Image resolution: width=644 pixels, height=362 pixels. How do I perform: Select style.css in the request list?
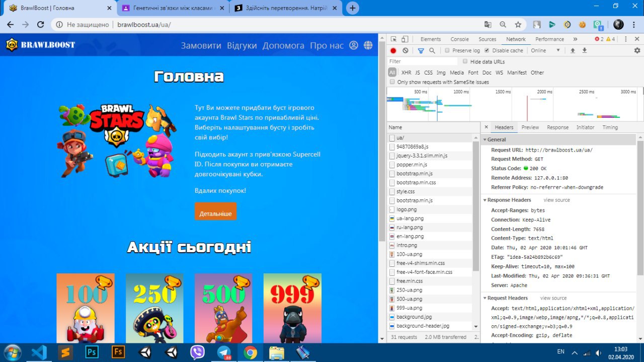tap(430, 191)
